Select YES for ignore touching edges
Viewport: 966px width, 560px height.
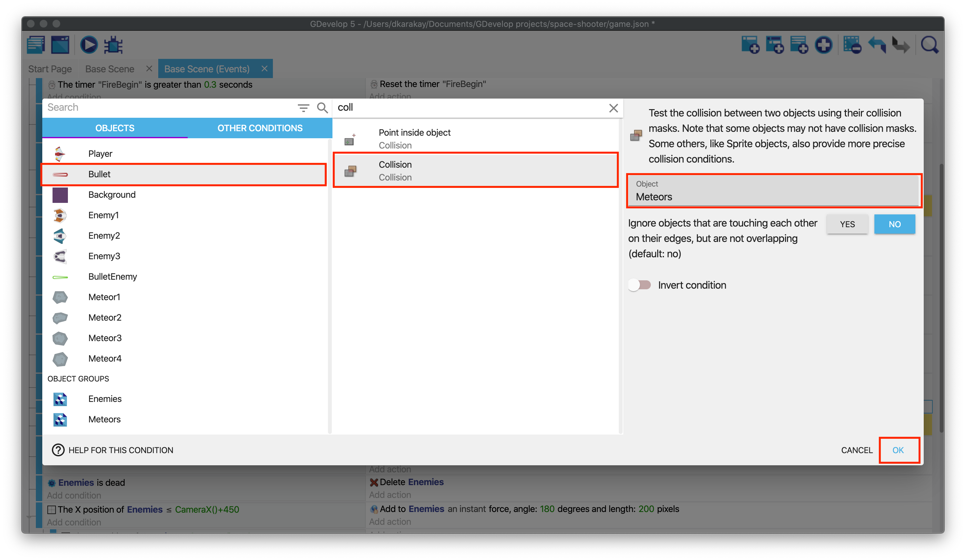point(847,224)
